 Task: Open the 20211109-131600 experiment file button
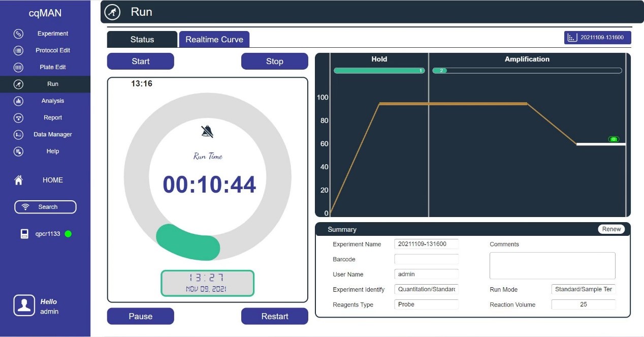tap(598, 38)
